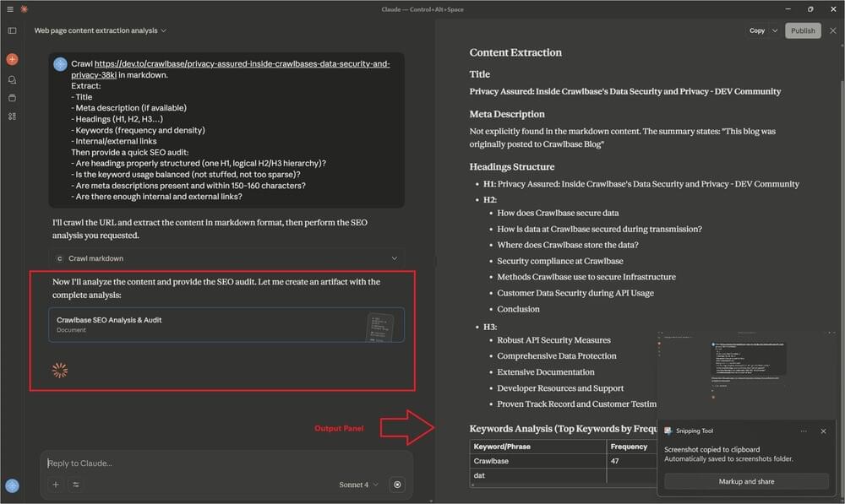
Task: Click the attach plus icon in the reply box
Action: tap(56, 485)
